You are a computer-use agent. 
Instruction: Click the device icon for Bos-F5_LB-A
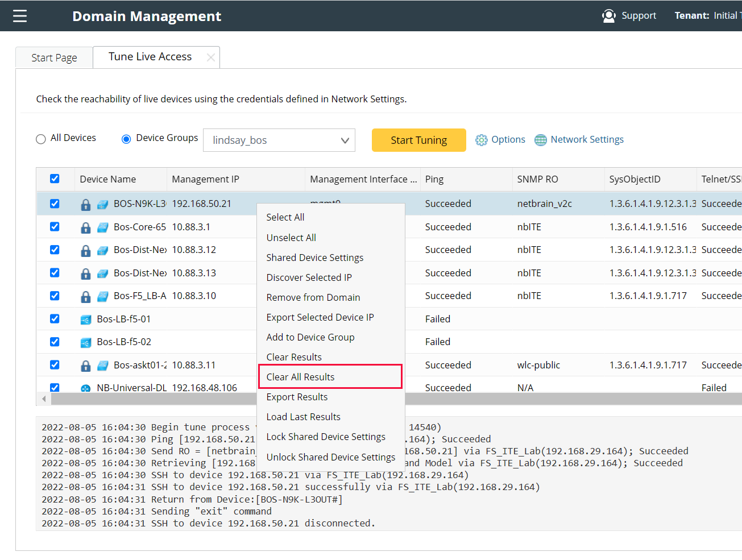point(103,296)
